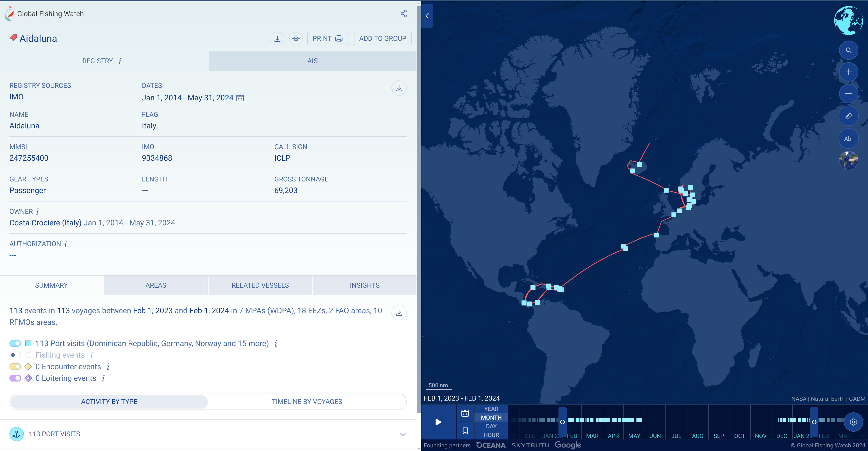
Task: Download Aidaluna vessel track
Action: pyautogui.click(x=277, y=39)
